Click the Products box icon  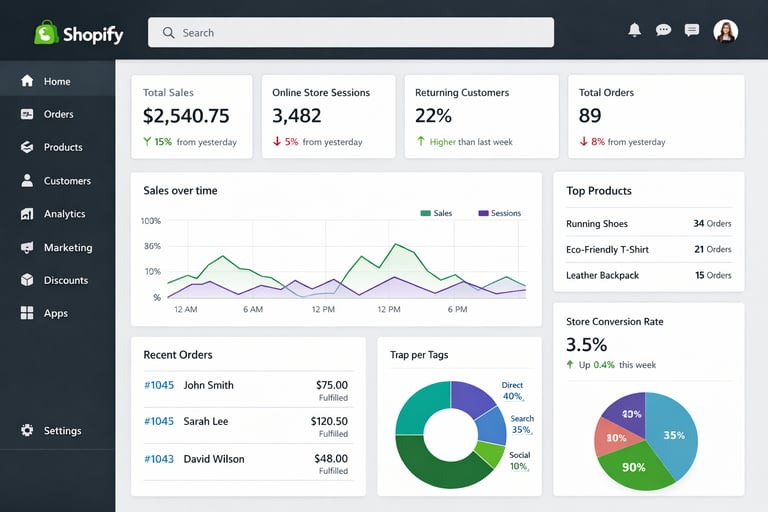[27, 147]
